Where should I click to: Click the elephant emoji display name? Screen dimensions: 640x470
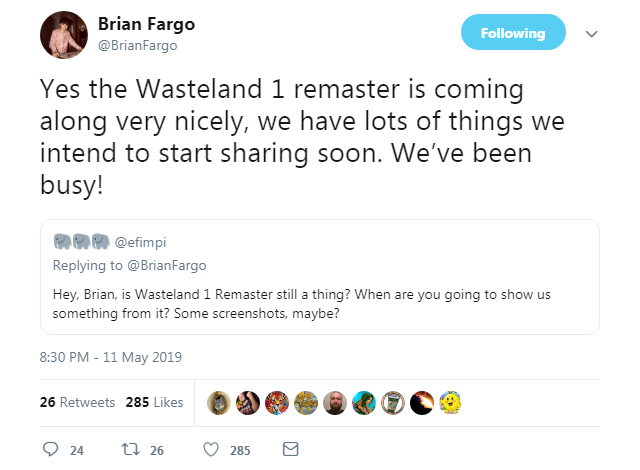click(x=82, y=242)
